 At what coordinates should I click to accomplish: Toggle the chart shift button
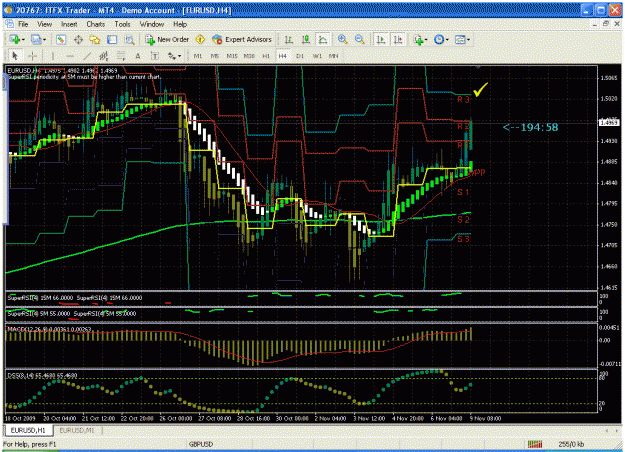(398, 39)
